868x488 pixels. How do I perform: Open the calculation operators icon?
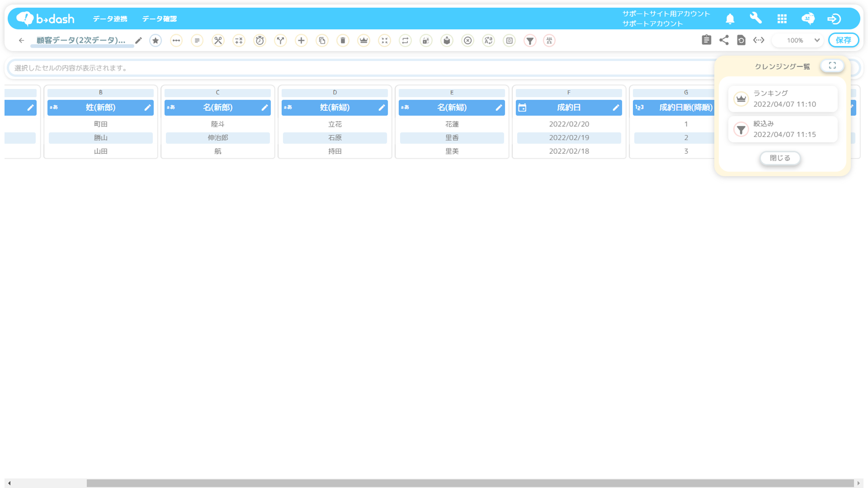239,40
